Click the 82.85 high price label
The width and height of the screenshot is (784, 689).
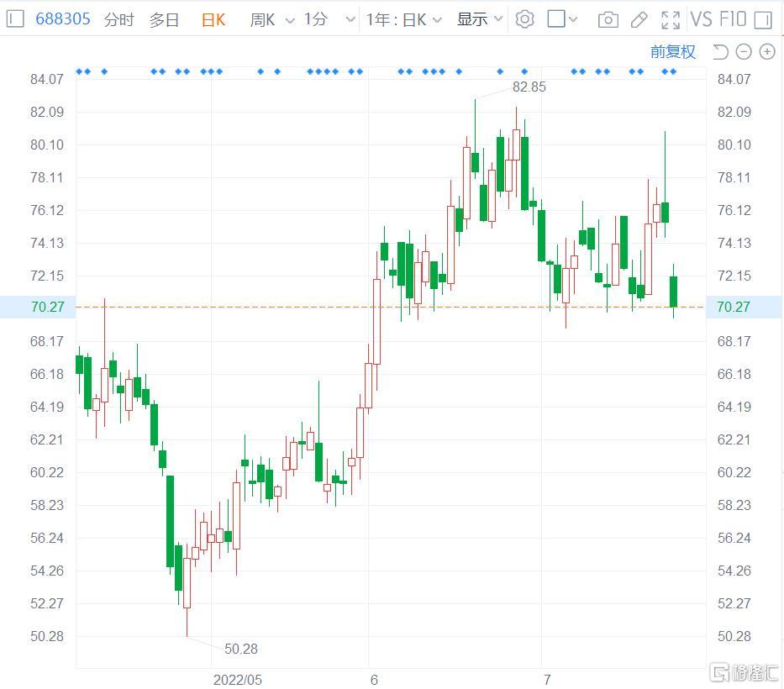[x=529, y=87]
